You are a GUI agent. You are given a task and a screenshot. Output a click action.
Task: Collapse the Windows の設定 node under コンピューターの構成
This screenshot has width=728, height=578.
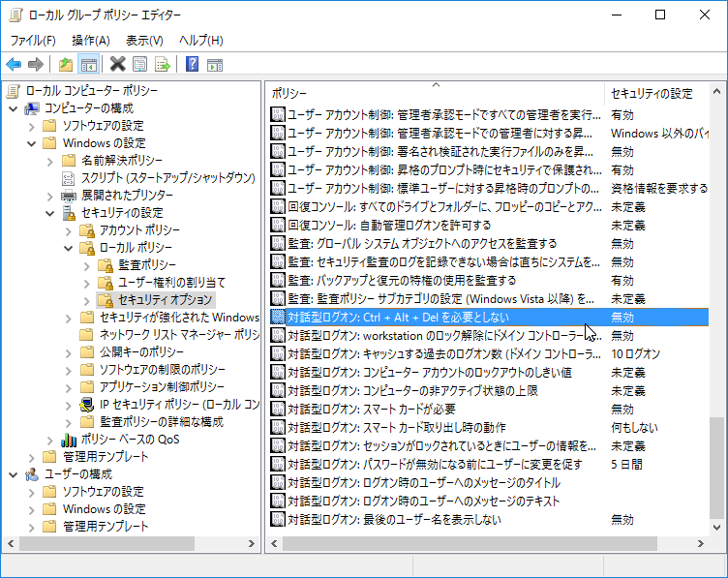click(32, 144)
